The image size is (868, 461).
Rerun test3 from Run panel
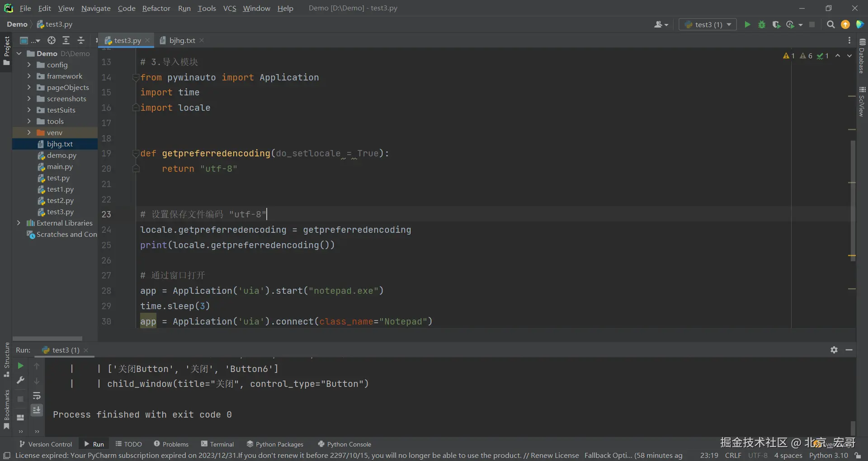pos(20,366)
